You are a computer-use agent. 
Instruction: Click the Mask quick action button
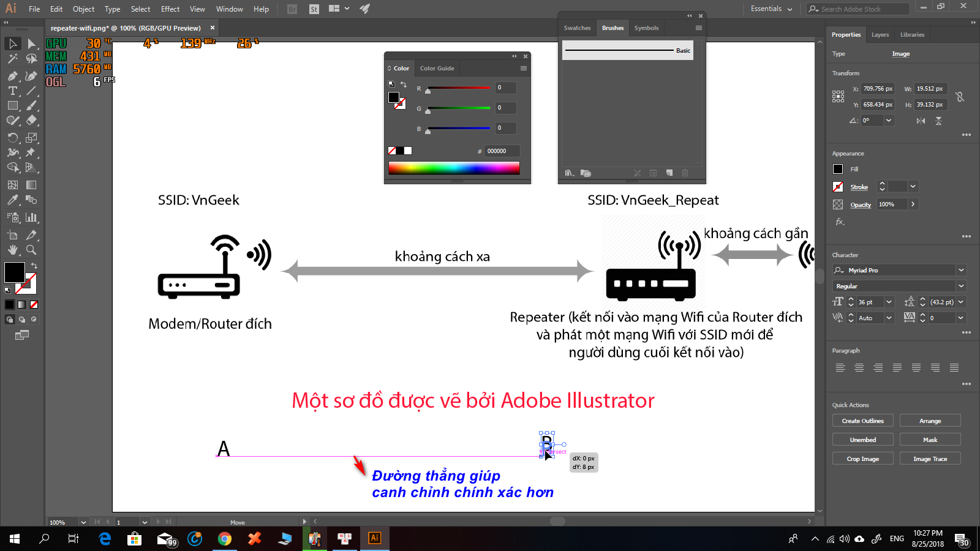coord(930,440)
